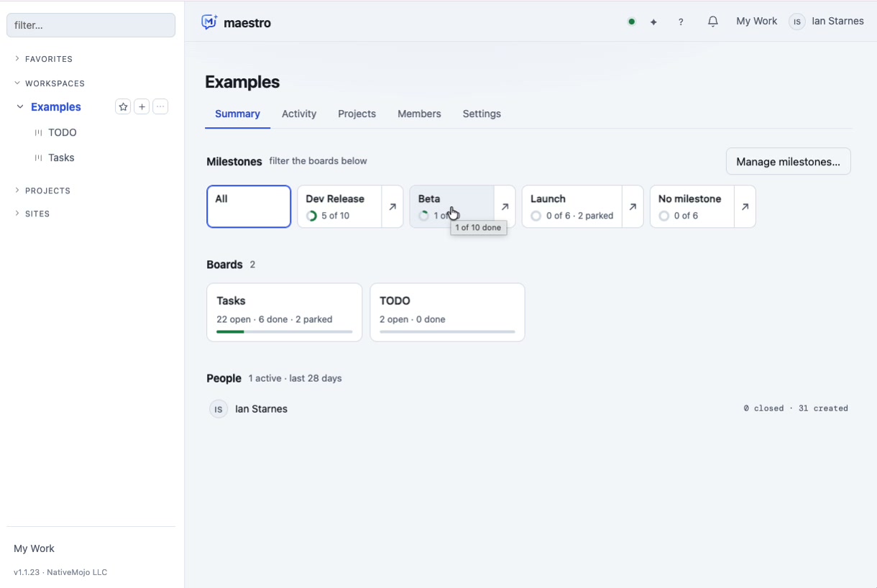This screenshot has width=877, height=588.
Task: Select the All milestone filter
Action: pyautogui.click(x=249, y=207)
